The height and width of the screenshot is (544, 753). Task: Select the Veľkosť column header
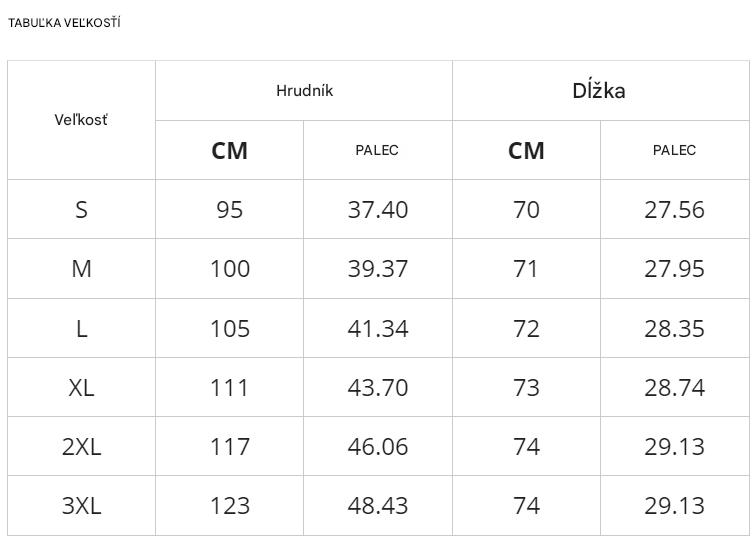pos(81,120)
